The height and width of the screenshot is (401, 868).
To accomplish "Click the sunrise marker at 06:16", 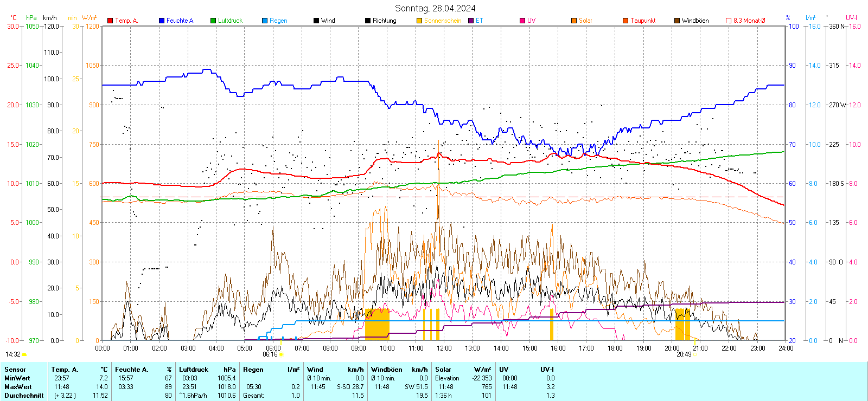I will [281, 354].
